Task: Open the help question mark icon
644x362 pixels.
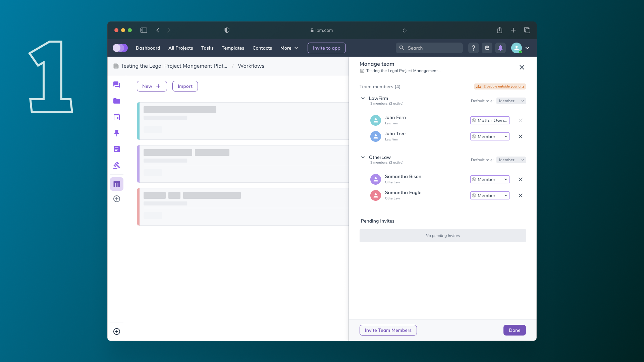Action: coord(474,48)
